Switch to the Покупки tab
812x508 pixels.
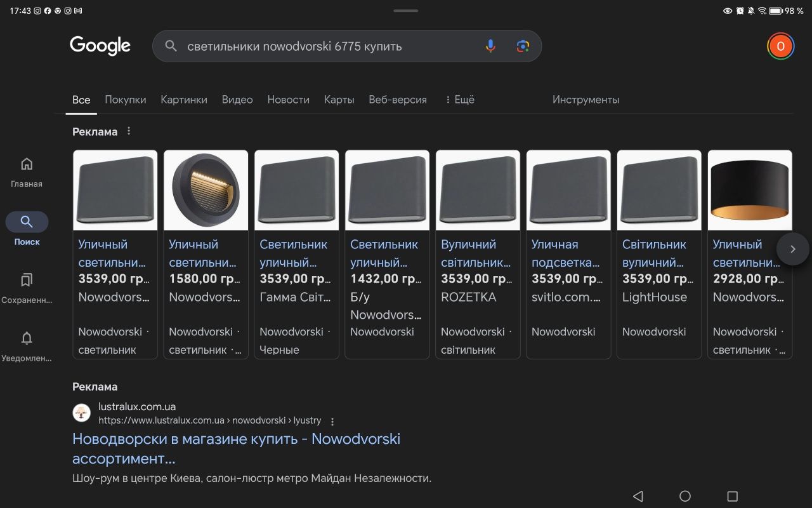pos(126,100)
